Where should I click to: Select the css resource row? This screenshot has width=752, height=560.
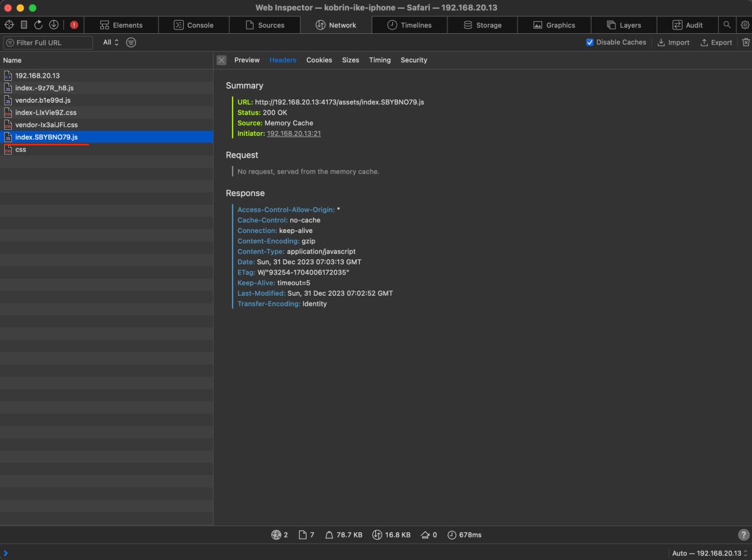[107, 150]
